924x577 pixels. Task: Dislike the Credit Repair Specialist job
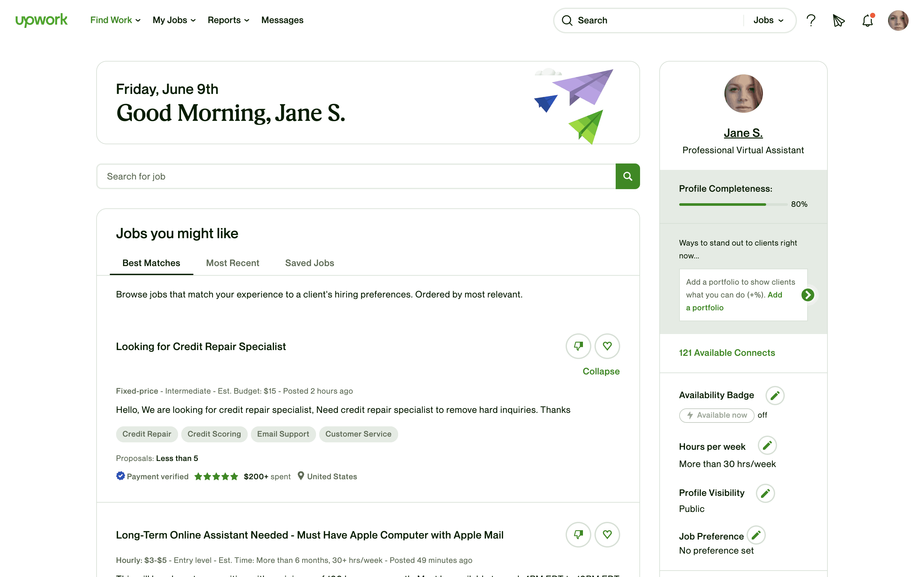tap(578, 346)
